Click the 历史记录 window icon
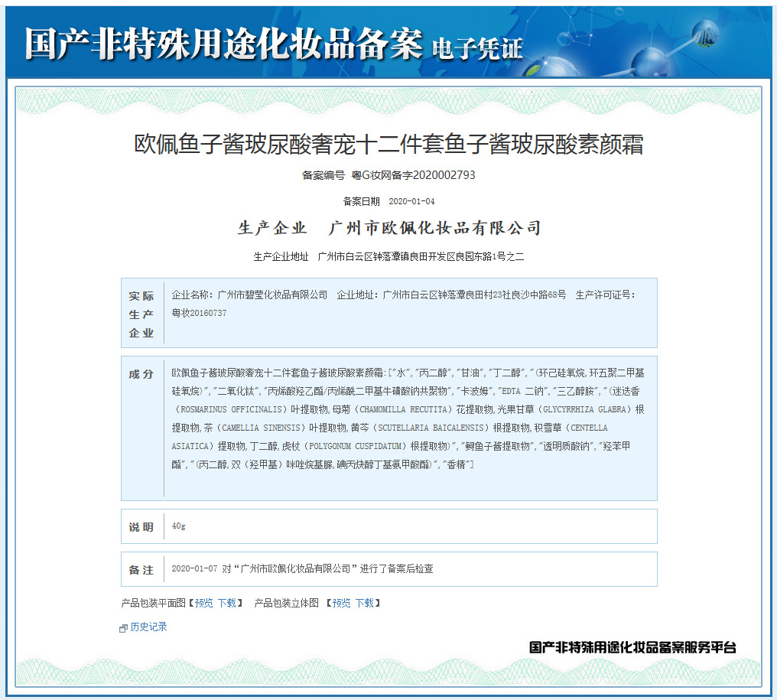 (123, 628)
